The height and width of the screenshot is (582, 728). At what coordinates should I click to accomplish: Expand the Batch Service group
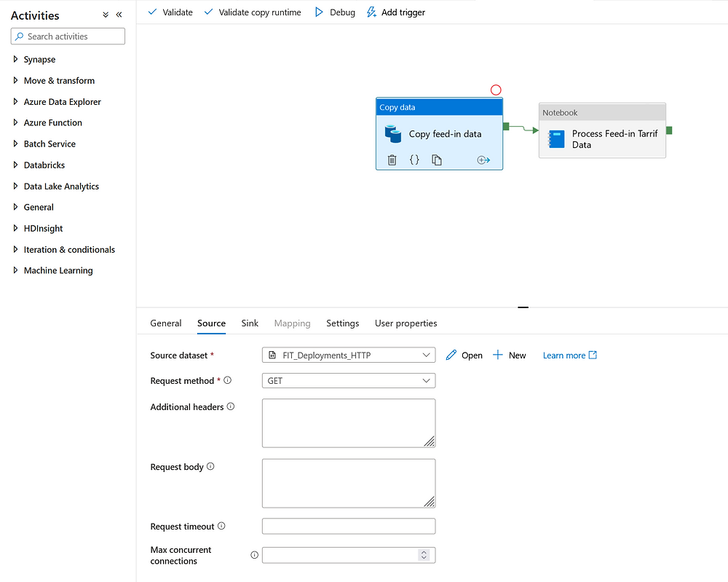point(15,143)
